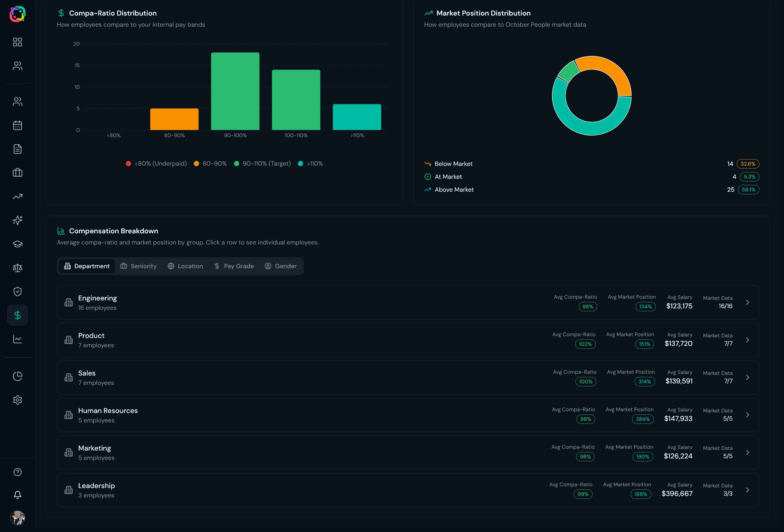
Task: Open the pie chart reports icon
Action: click(18, 376)
